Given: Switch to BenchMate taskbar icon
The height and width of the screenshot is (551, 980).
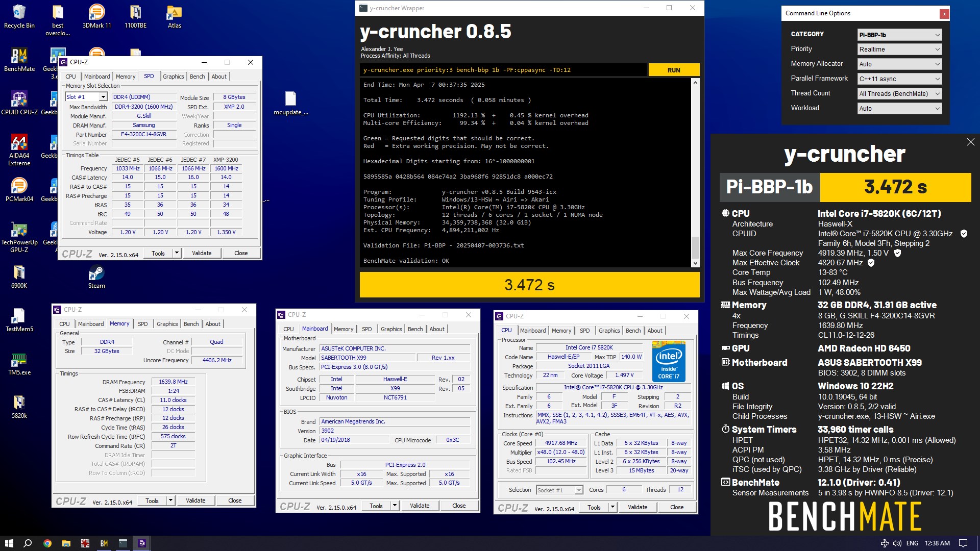Looking at the screenshot, I should [104, 543].
